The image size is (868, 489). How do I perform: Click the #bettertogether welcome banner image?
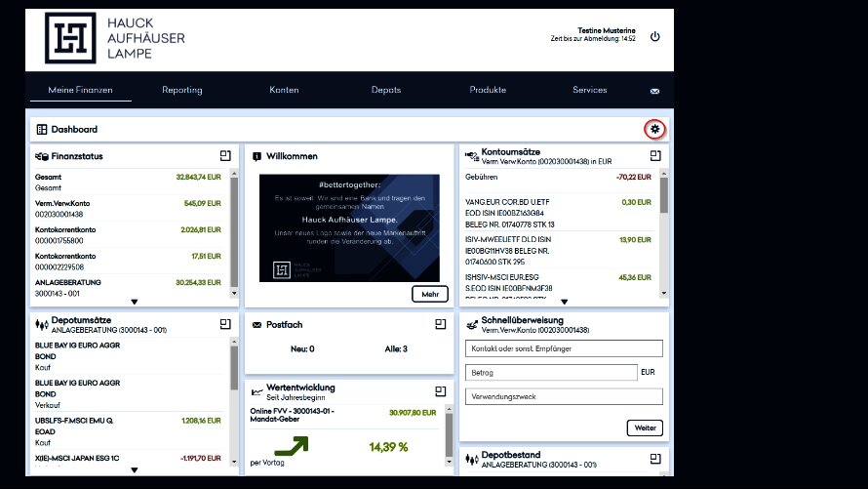click(x=349, y=227)
